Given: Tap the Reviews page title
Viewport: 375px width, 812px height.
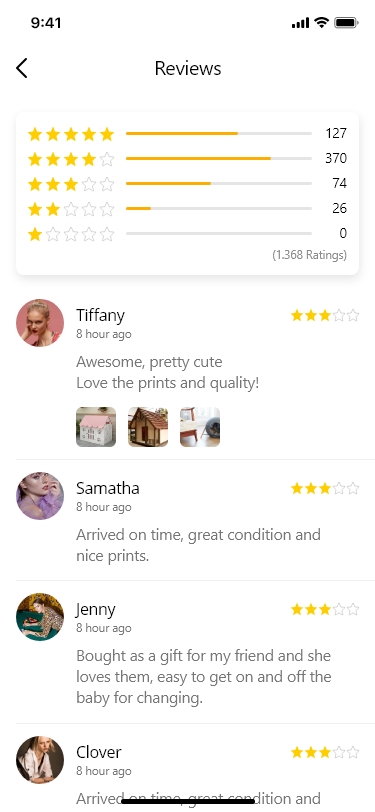Looking at the screenshot, I should click(188, 68).
